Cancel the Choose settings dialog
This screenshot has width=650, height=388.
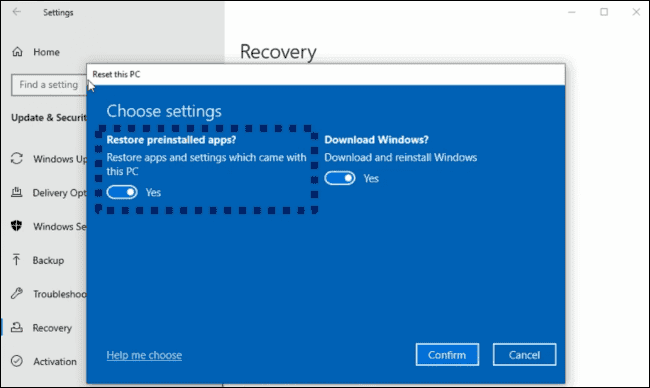point(524,355)
